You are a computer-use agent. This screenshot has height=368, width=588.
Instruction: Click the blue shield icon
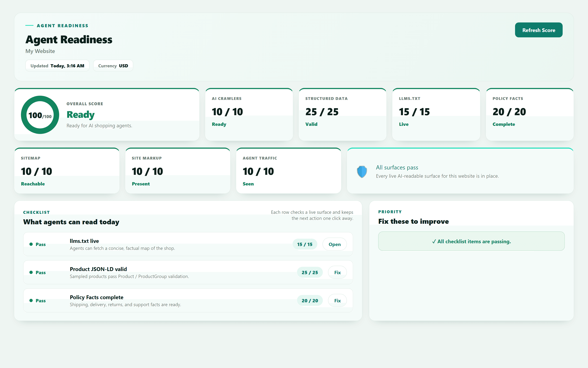click(362, 172)
